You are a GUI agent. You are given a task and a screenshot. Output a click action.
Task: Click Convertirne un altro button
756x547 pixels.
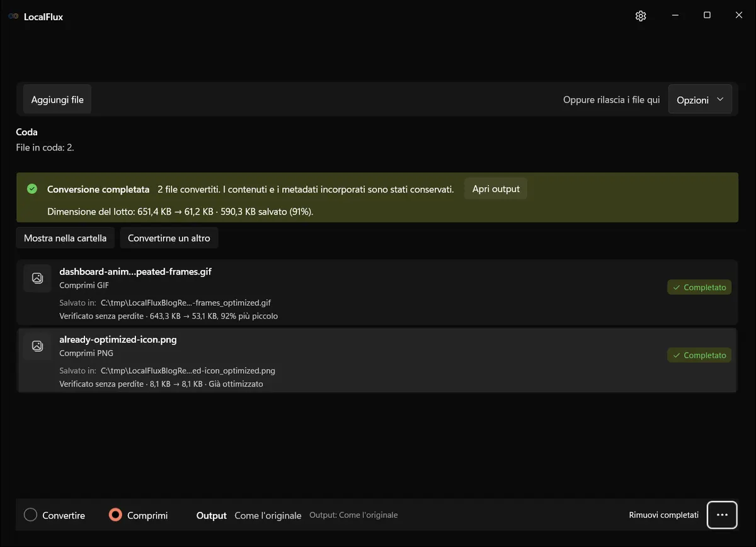click(x=169, y=238)
